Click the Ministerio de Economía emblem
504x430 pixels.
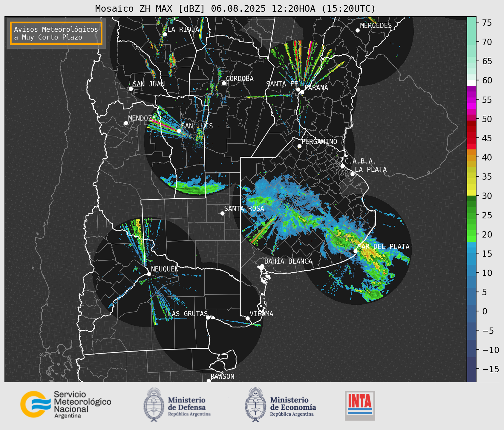[255, 405]
